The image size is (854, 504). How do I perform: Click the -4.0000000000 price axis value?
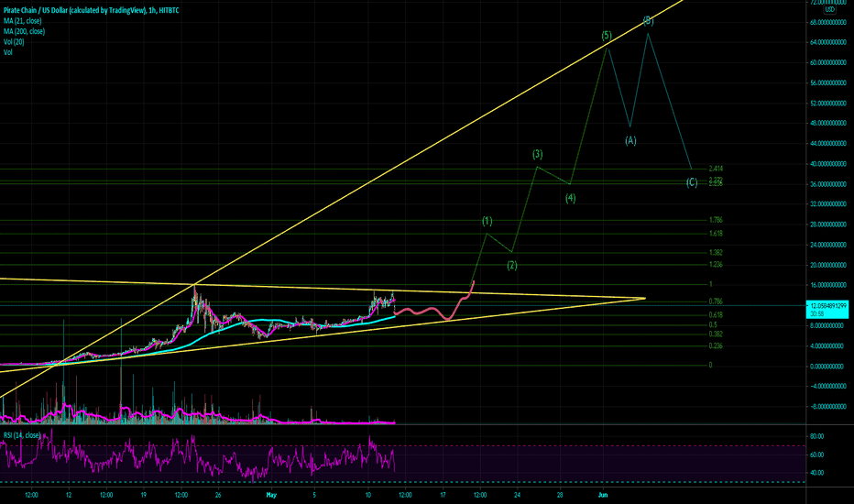click(x=827, y=387)
